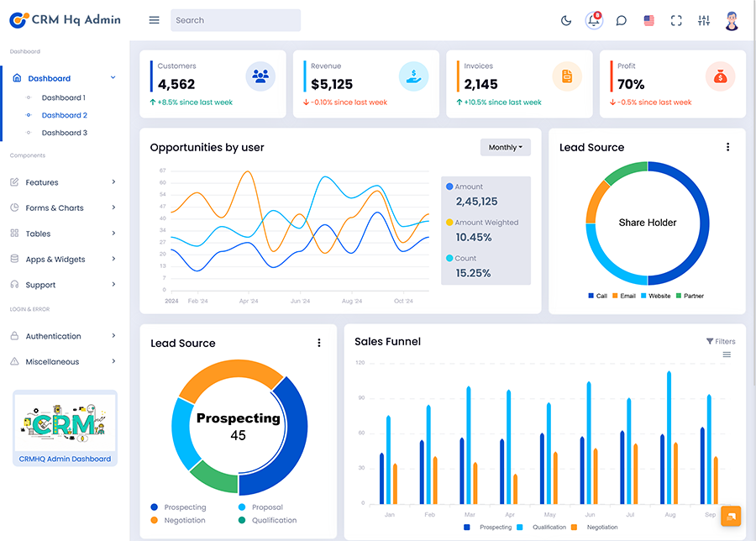Expand the Features submenu chevron
Screen dimensions: 756x541
(113, 181)
